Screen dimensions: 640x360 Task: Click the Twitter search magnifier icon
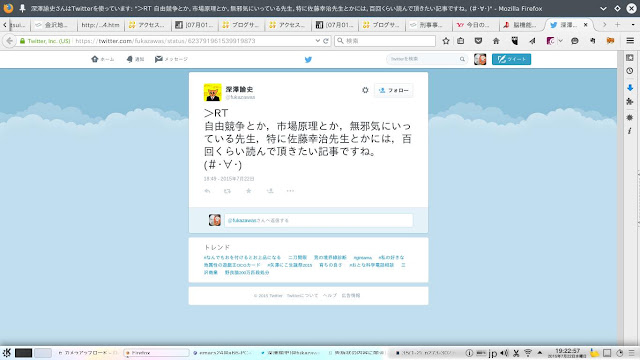462,59
